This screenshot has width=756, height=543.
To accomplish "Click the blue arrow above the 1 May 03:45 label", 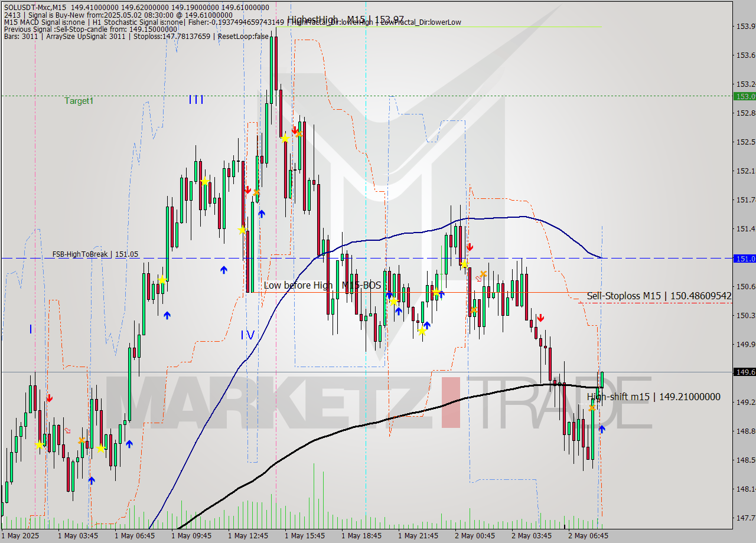I will click(91, 480).
